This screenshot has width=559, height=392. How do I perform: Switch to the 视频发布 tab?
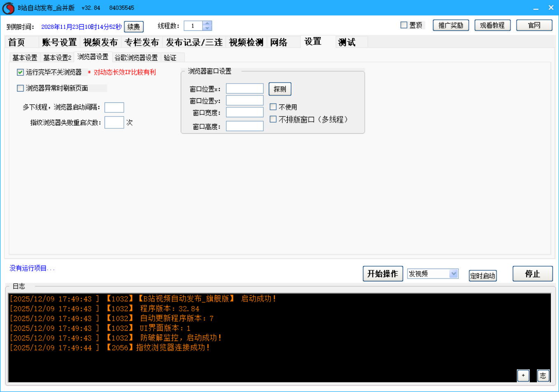pyautogui.click(x=100, y=42)
